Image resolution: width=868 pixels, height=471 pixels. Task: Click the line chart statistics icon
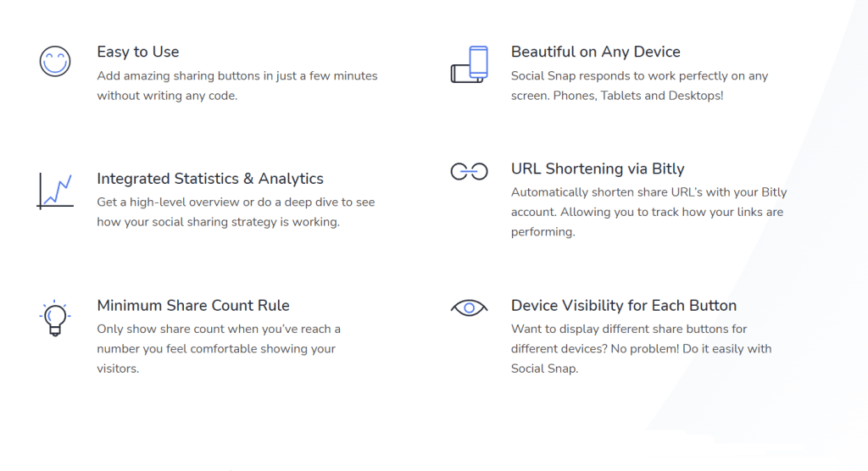pyautogui.click(x=55, y=191)
